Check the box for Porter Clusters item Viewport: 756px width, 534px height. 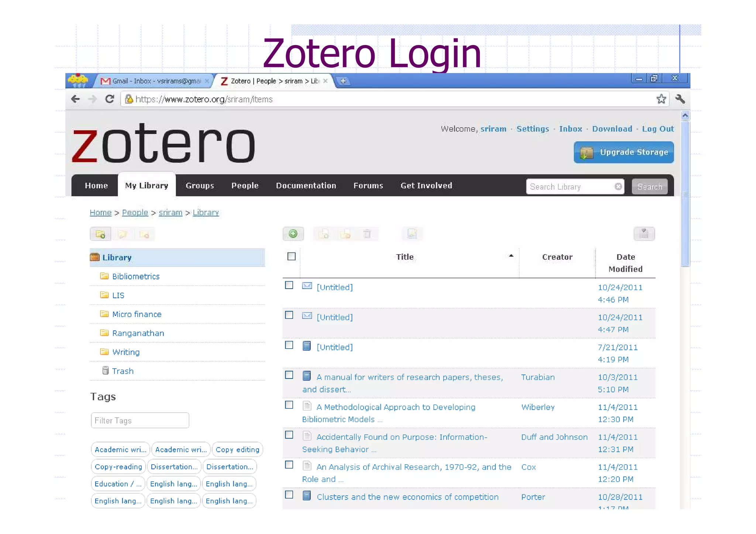289,495
